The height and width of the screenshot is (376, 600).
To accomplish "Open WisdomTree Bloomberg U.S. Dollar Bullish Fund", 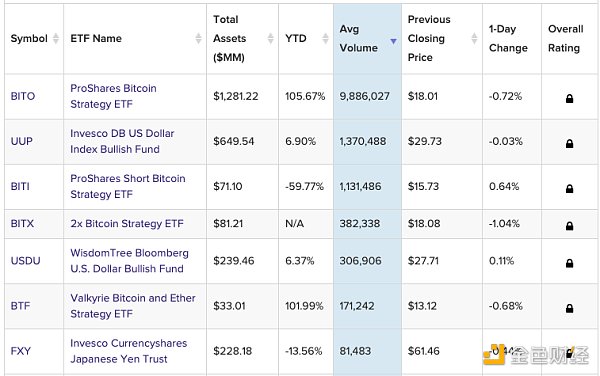I will pyautogui.click(x=129, y=261).
